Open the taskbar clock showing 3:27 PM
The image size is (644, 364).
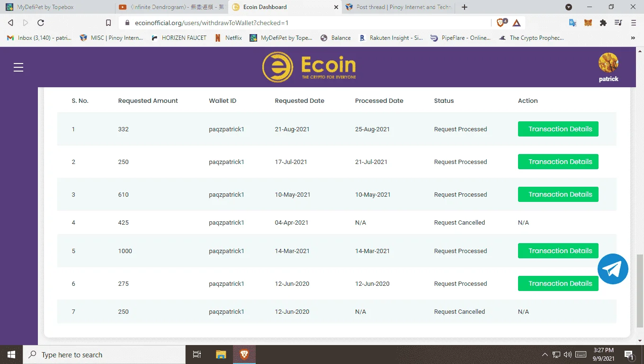click(x=605, y=355)
